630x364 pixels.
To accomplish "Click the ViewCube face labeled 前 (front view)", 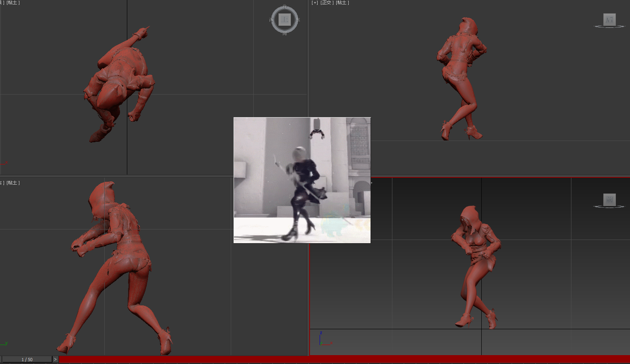I will 609,199.
